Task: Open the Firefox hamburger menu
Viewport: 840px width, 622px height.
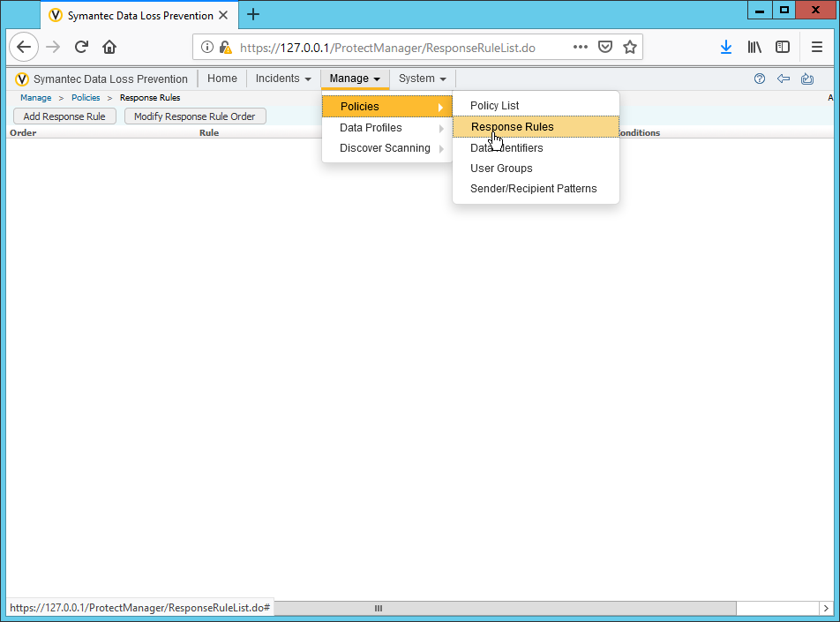Action: 816,47
